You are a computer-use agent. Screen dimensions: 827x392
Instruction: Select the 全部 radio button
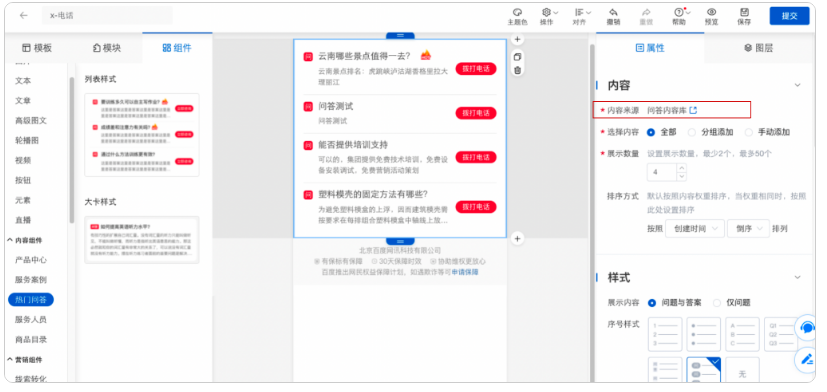click(651, 132)
